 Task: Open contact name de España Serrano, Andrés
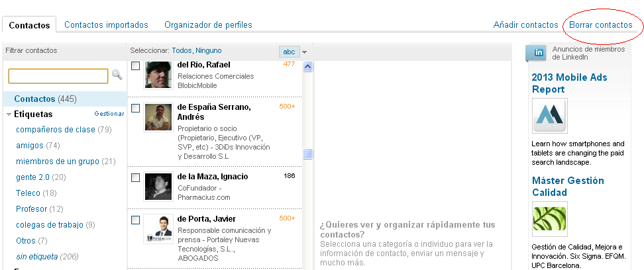point(214,112)
